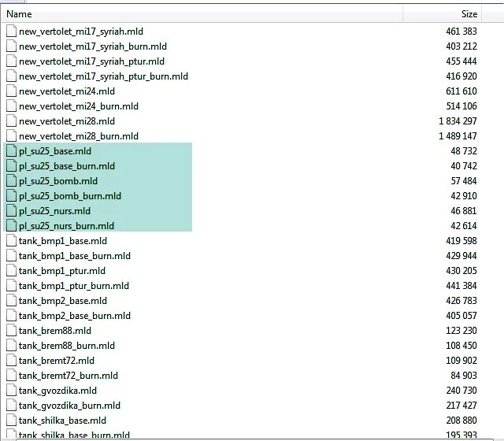Click file icon of tank_brem88_burn.mld
The height and width of the screenshot is (441, 504).
pos(11,345)
